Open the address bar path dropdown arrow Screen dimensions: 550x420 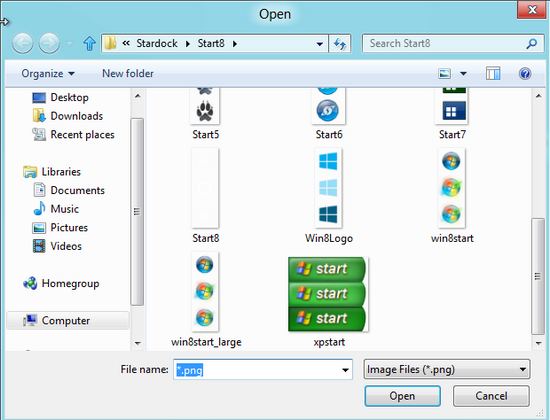click(x=320, y=44)
